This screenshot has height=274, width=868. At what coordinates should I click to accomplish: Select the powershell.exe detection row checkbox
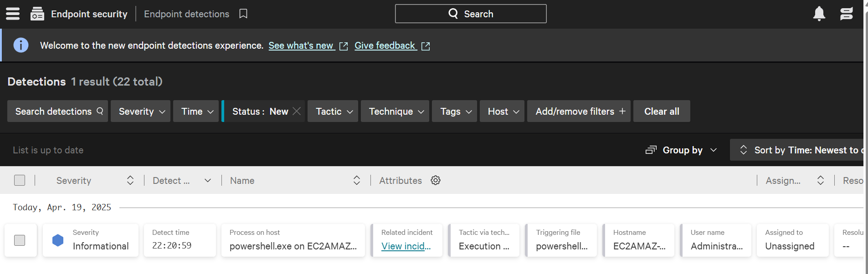coord(20,240)
